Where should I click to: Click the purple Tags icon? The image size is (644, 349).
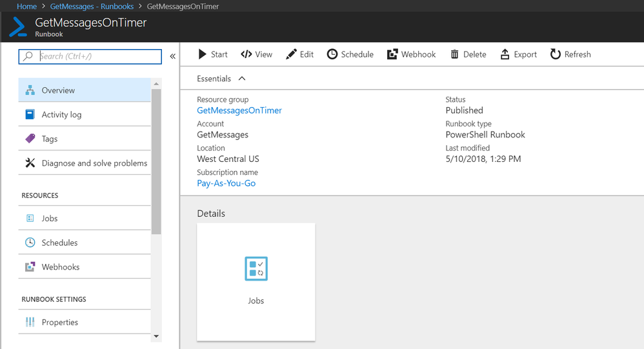(30, 138)
